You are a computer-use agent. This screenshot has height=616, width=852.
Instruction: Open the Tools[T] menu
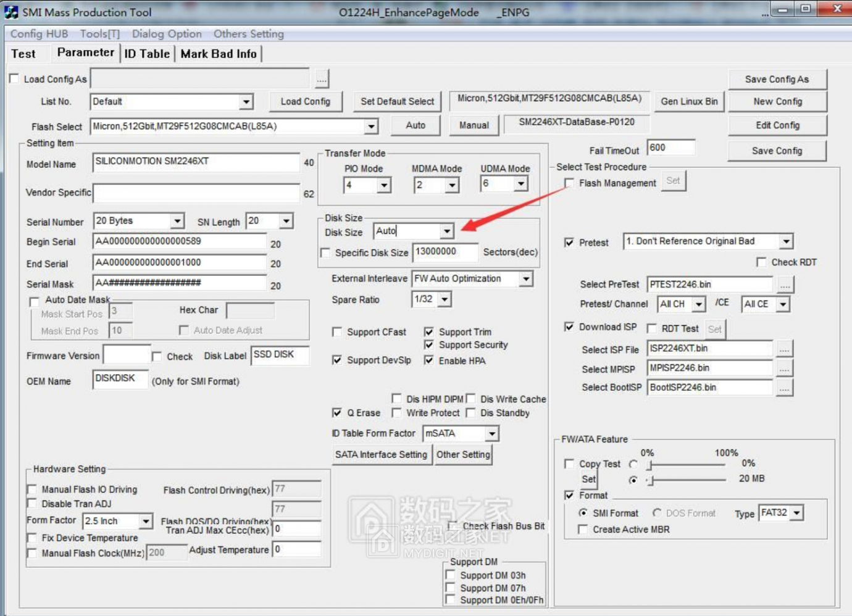pyautogui.click(x=100, y=34)
